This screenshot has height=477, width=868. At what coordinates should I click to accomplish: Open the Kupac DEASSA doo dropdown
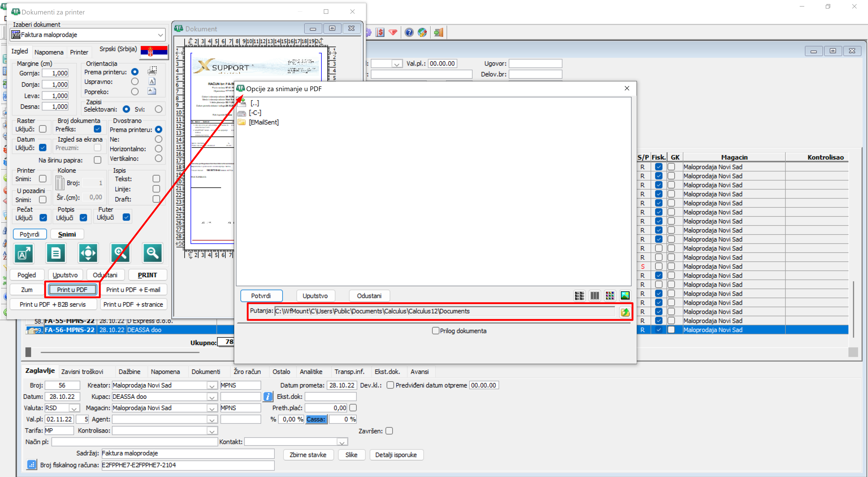(212, 397)
